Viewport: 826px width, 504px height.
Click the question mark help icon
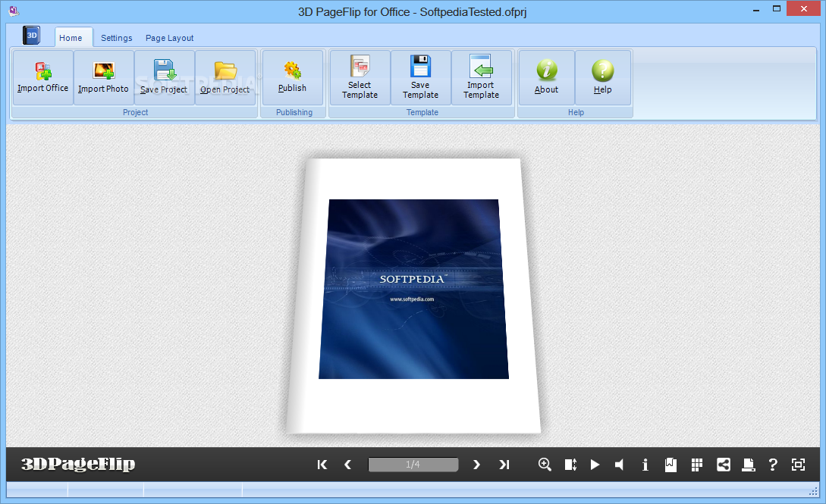(773, 465)
